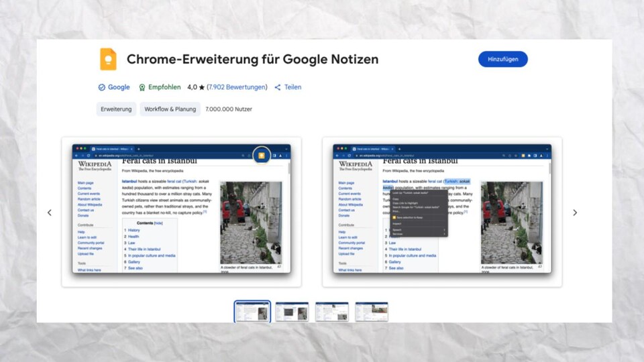
Task: Click the Google Keep extension logo
Action: (108, 59)
